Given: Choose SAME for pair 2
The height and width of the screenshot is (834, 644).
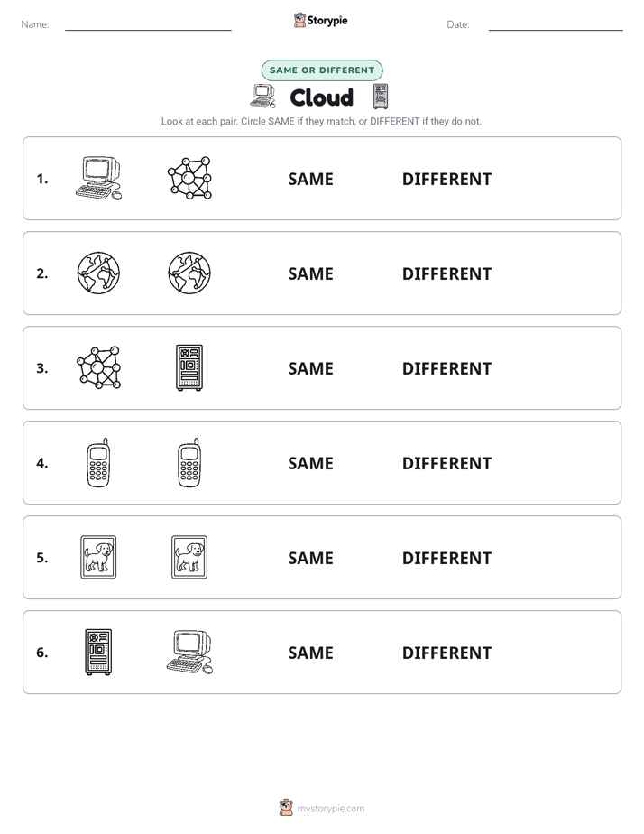Looking at the screenshot, I should pos(311,273).
